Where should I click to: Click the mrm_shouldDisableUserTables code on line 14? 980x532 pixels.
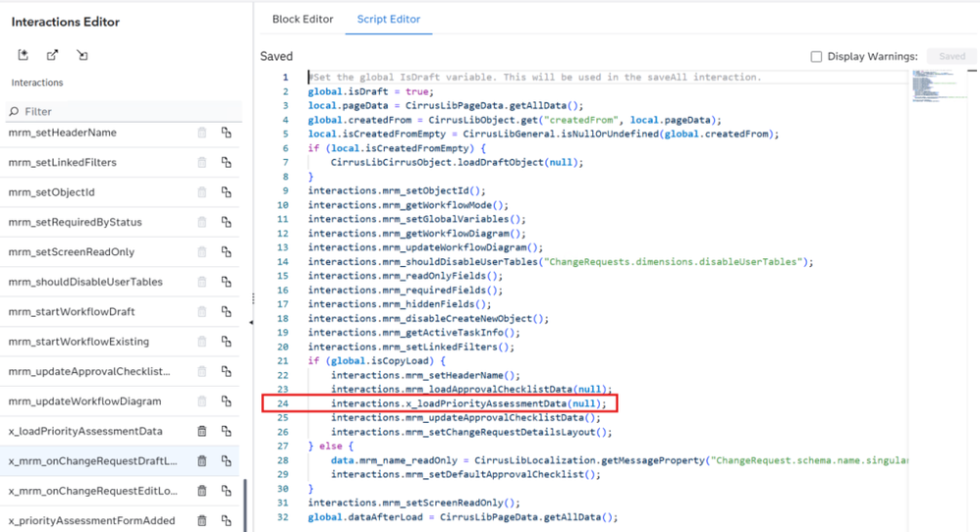[561, 262]
